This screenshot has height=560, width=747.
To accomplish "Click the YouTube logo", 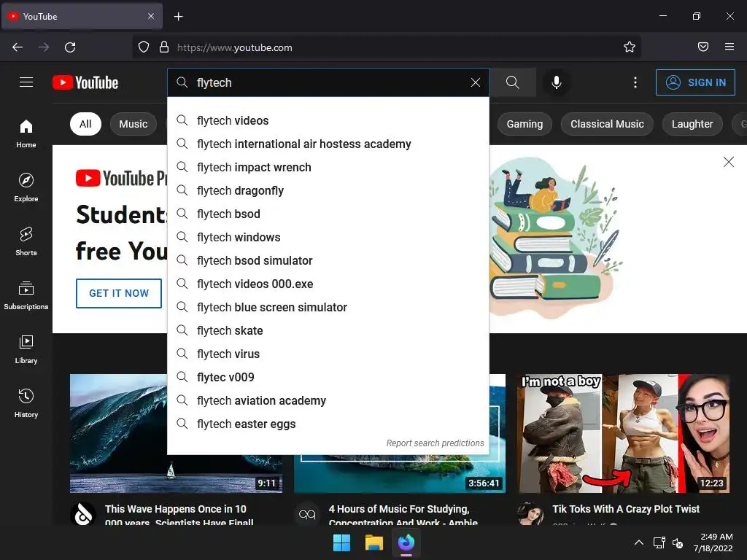I will coord(85,82).
